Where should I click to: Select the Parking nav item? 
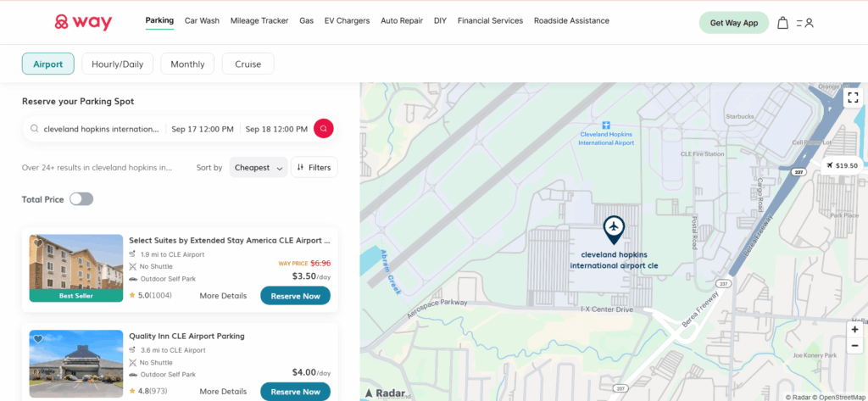(159, 20)
